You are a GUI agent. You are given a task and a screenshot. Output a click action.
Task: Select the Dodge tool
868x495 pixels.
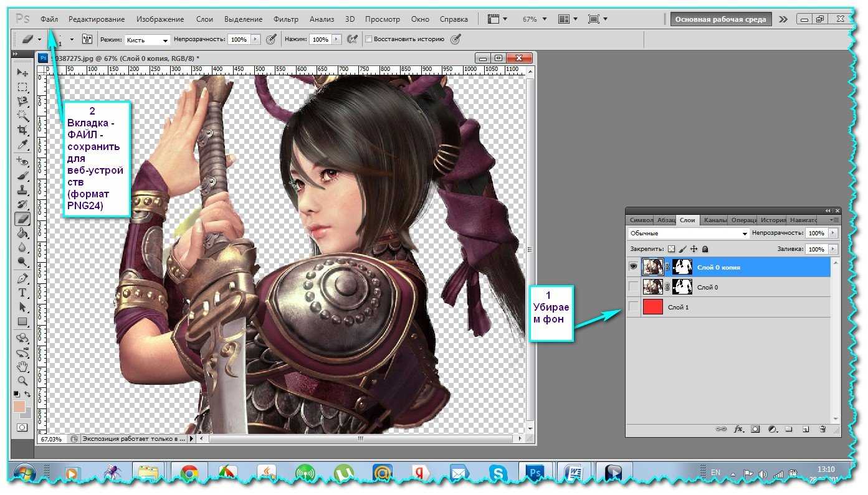coord(22,262)
